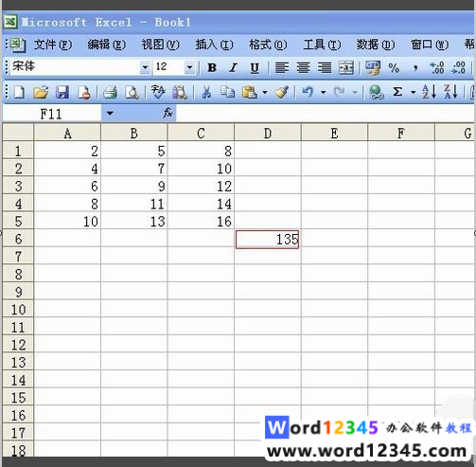
Task: Toggle Bold formatting
Action: 212,68
